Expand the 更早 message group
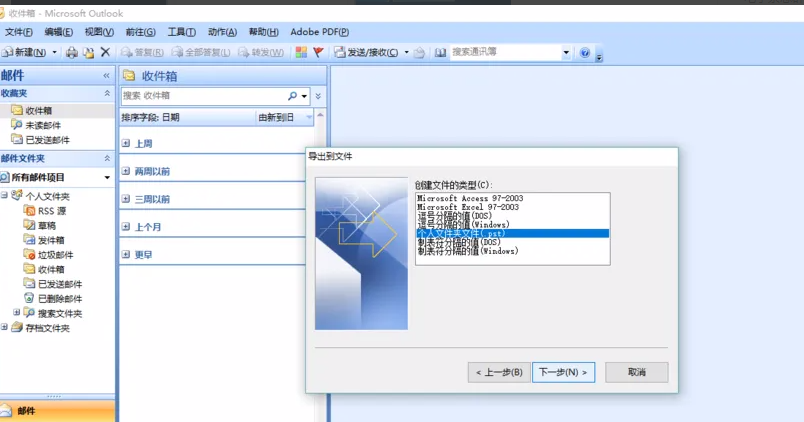The height and width of the screenshot is (422, 804). (x=126, y=254)
